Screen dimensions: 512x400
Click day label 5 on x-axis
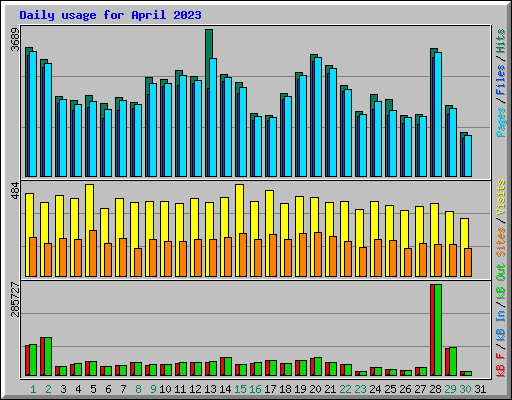tap(93, 389)
